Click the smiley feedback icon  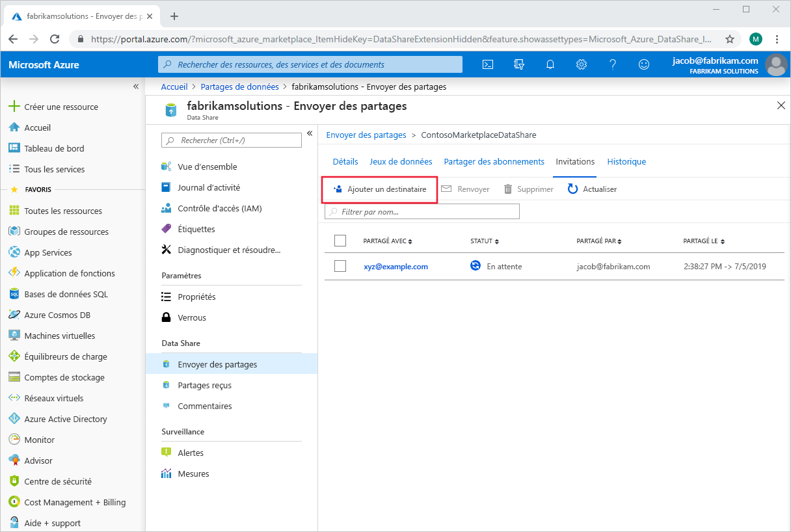click(x=643, y=64)
